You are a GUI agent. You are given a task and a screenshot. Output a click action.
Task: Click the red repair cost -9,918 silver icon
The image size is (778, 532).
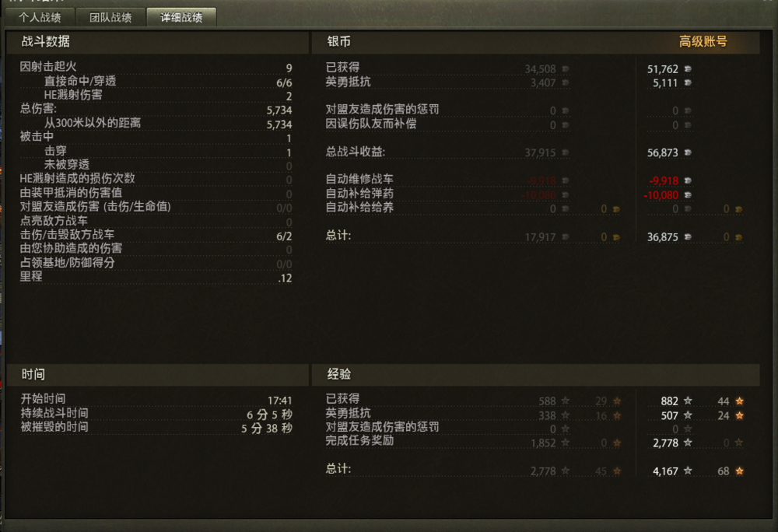click(688, 180)
